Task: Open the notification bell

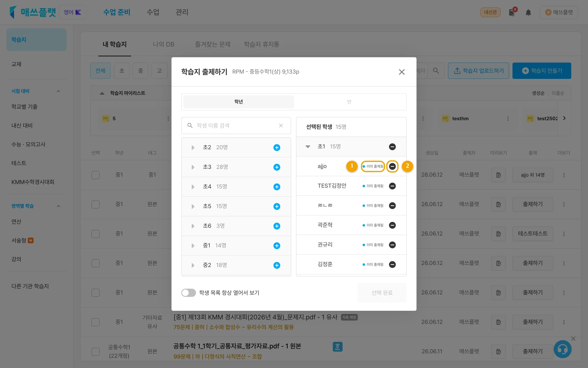Action: tap(528, 12)
